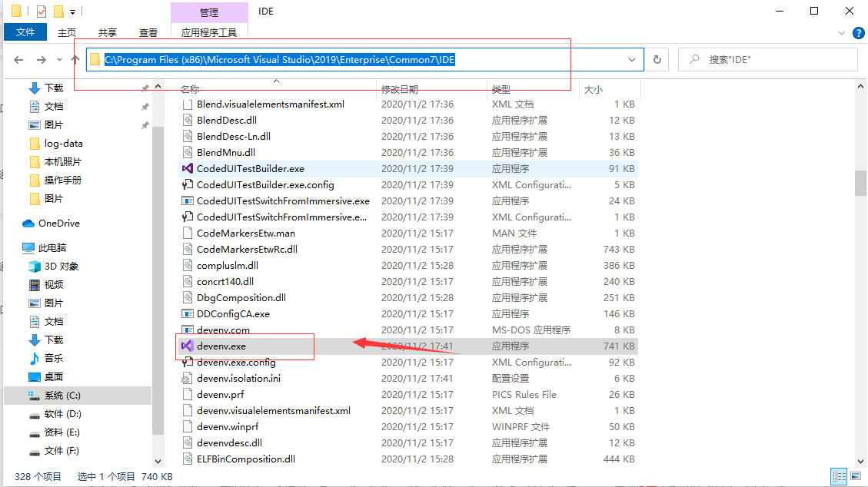Open Help with the question mark icon
Viewport: 868px width, 487px height.
(x=859, y=33)
